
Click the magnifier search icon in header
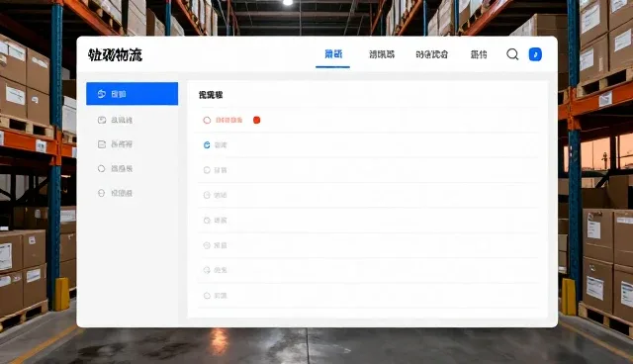click(512, 54)
